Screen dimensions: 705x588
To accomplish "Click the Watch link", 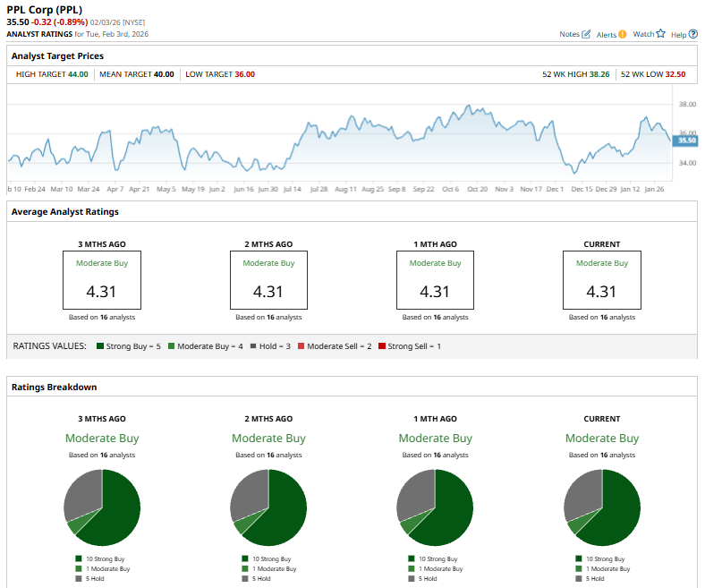I will pyautogui.click(x=643, y=34).
